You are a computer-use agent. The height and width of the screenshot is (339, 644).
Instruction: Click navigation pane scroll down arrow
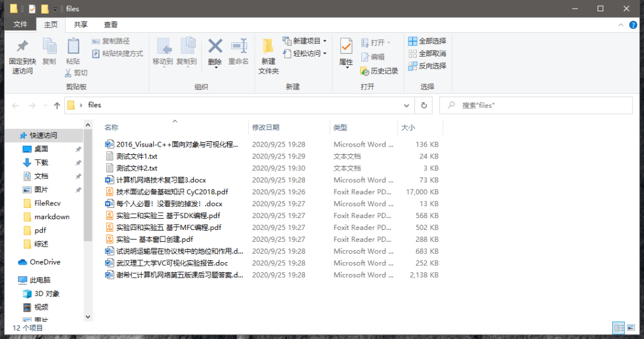pyautogui.click(x=88, y=317)
